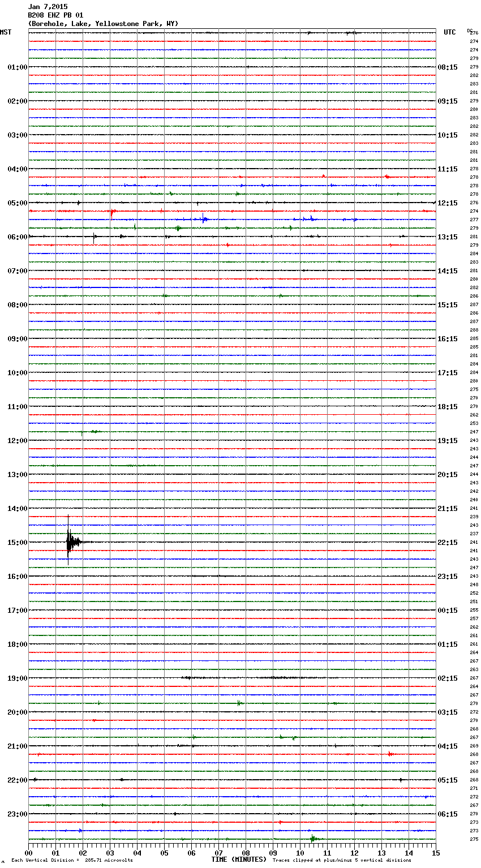This screenshot has height=868, width=481.
Task: Click the date header "Jan 7,2015"
Action: click(48, 7)
